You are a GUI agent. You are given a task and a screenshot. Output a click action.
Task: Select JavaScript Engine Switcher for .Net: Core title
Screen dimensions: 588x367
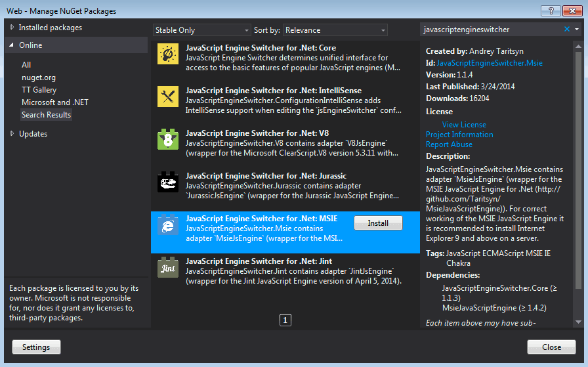[261, 48]
